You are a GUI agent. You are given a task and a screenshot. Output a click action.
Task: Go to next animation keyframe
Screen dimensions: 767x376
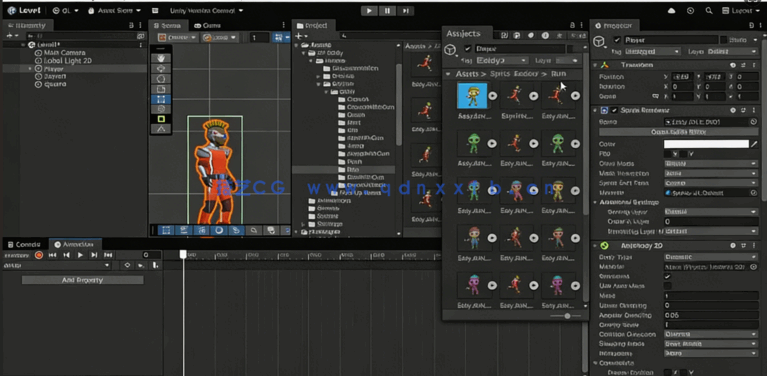click(94, 255)
